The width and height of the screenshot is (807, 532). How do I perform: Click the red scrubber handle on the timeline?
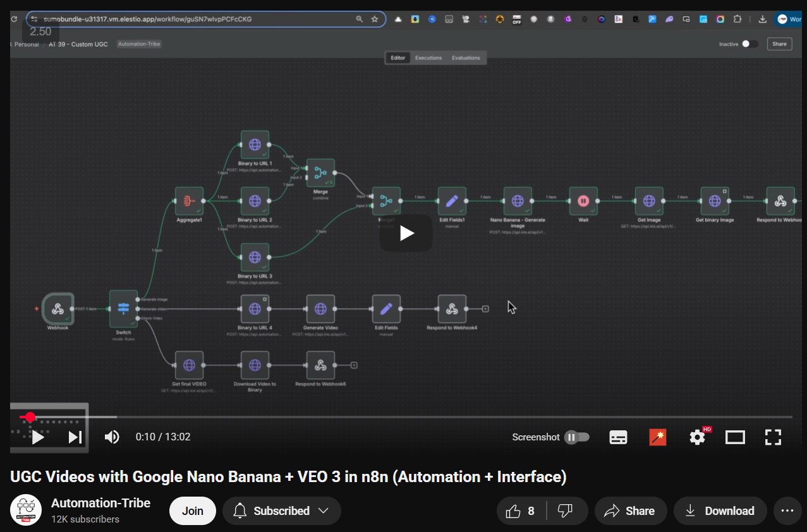(29, 417)
